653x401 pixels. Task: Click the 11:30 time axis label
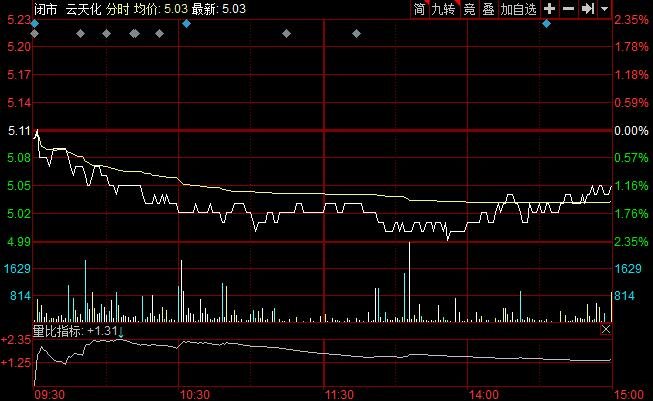click(x=339, y=394)
